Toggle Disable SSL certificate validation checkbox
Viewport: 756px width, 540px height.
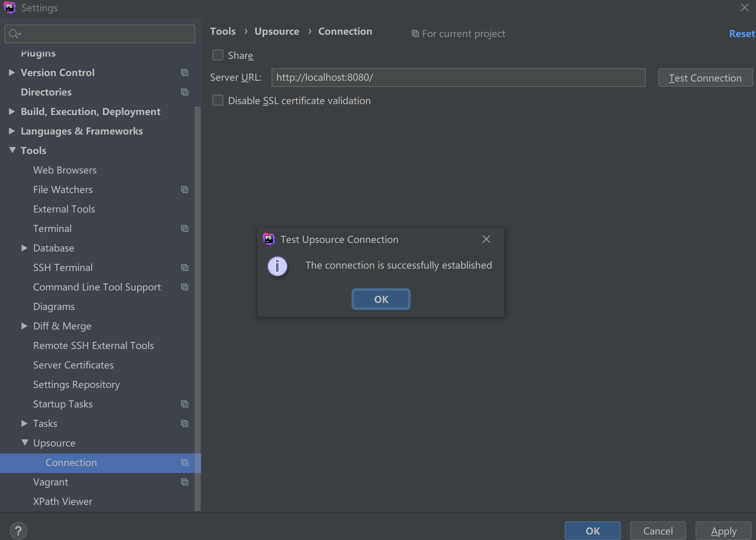click(x=218, y=100)
